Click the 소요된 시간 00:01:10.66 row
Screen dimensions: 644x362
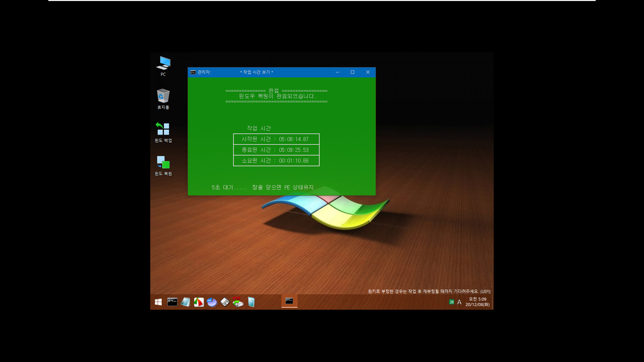point(276,161)
